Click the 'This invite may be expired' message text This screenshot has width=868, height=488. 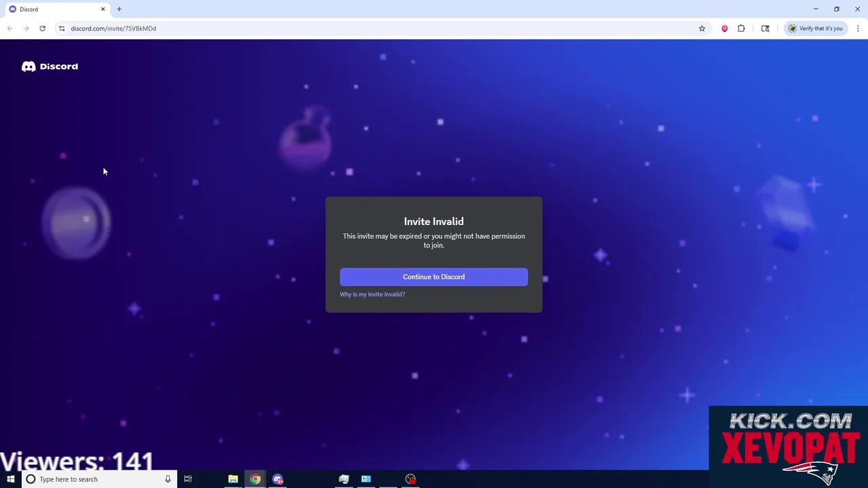point(434,241)
